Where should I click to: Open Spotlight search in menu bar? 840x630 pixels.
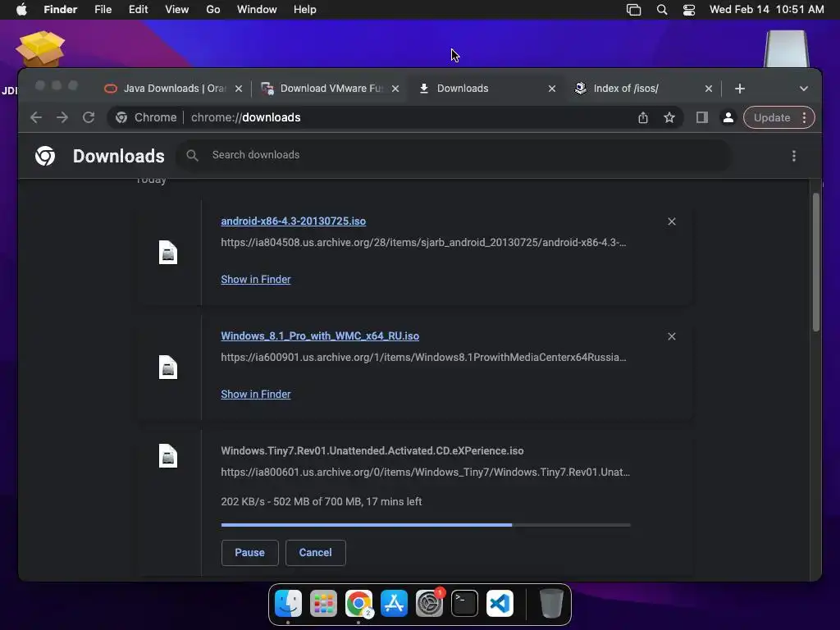coord(662,10)
